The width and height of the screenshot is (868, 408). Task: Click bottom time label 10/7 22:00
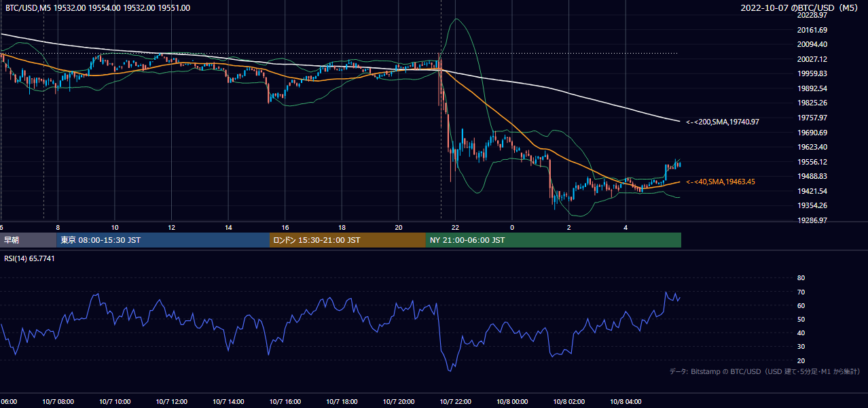tap(455, 402)
